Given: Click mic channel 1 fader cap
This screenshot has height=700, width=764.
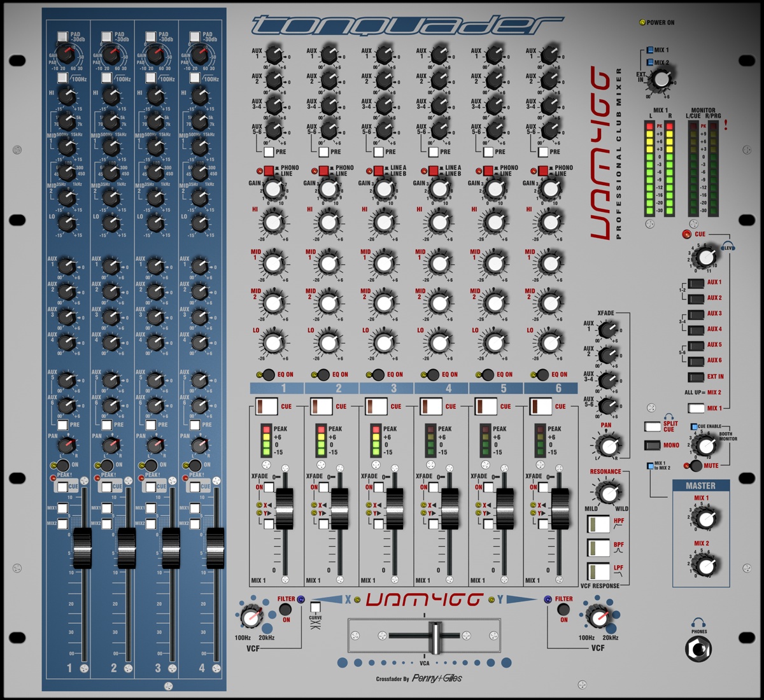Looking at the screenshot, I should [x=83, y=547].
